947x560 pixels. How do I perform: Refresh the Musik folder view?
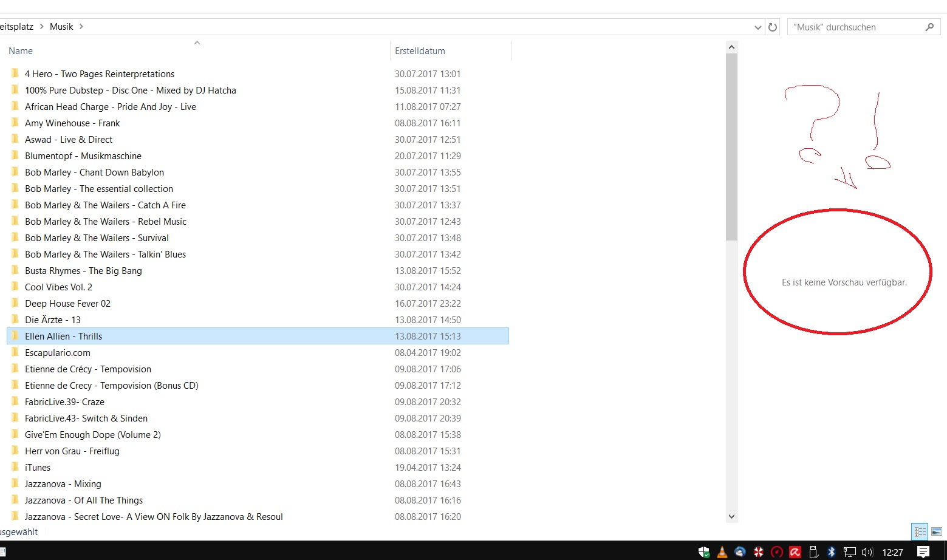773,27
